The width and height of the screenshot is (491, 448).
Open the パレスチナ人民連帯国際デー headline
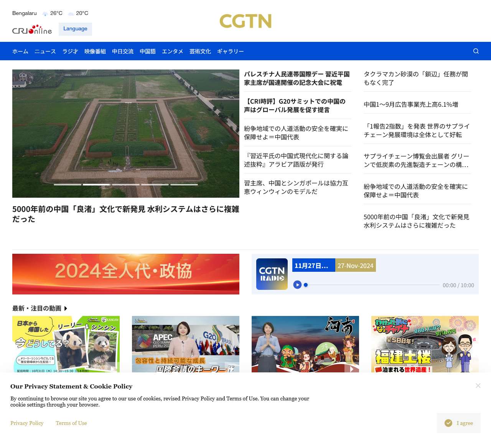(297, 78)
